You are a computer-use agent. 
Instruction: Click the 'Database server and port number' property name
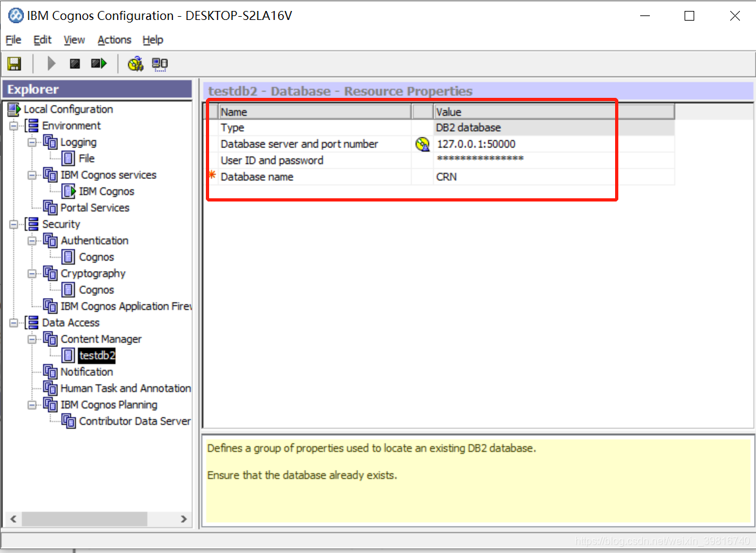299,144
